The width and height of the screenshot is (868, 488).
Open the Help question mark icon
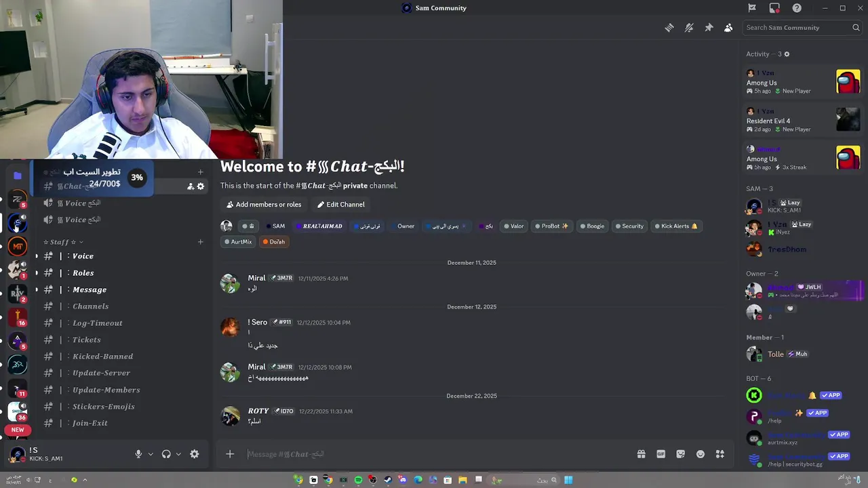(797, 8)
